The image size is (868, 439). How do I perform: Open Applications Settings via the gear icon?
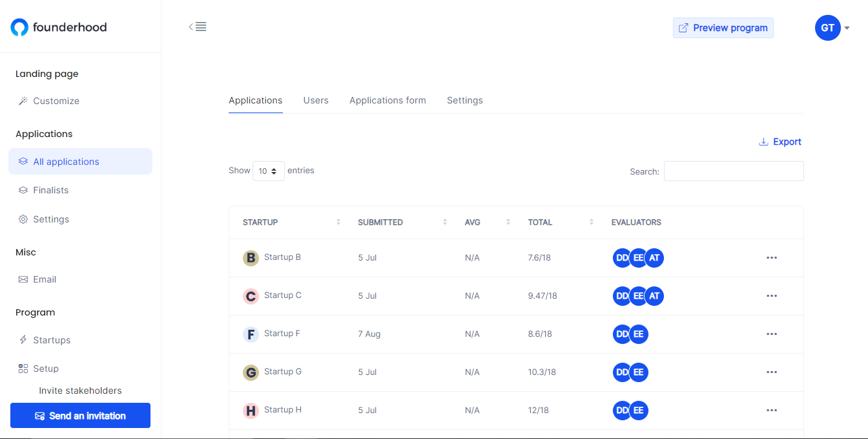[24, 219]
